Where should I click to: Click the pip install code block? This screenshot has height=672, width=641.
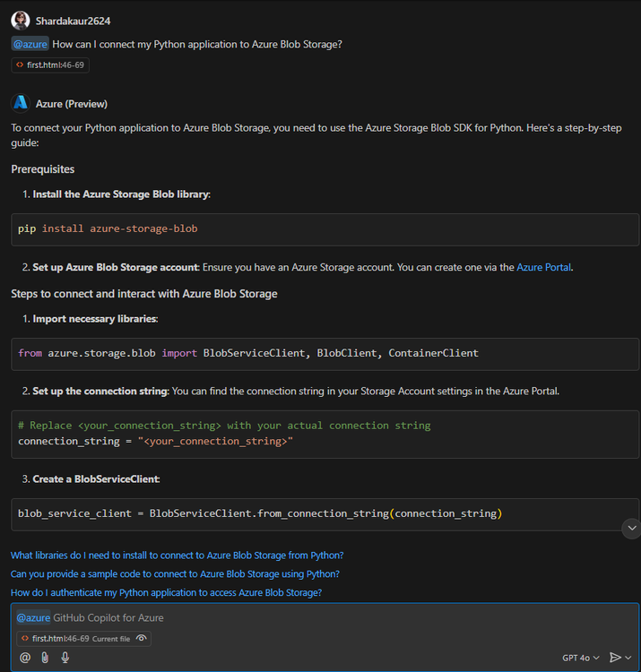click(x=325, y=229)
